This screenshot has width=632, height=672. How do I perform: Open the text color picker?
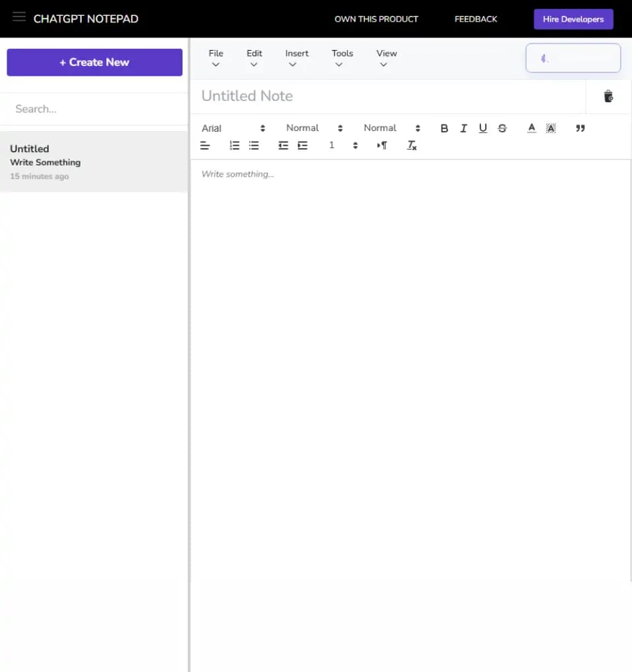click(x=532, y=128)
